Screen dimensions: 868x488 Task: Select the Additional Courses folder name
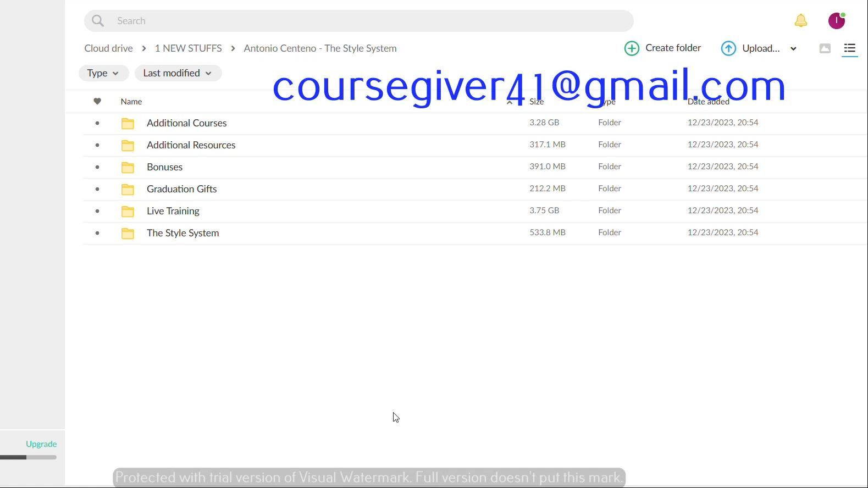click(186, 123)
